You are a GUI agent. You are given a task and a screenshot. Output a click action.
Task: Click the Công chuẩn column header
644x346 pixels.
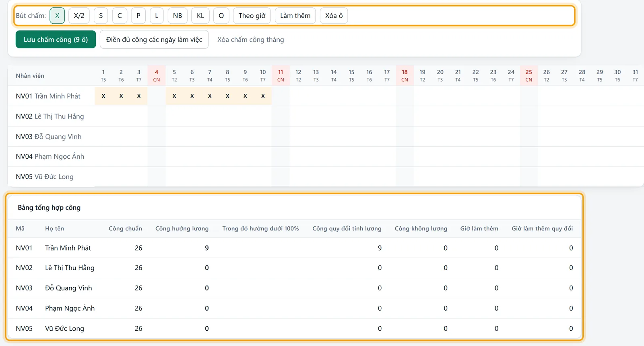coord(125,228)
